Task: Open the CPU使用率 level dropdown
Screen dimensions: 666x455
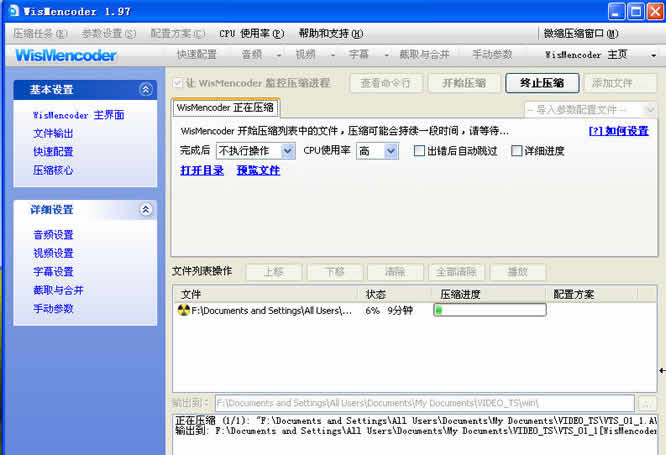Action: point(391,151)
